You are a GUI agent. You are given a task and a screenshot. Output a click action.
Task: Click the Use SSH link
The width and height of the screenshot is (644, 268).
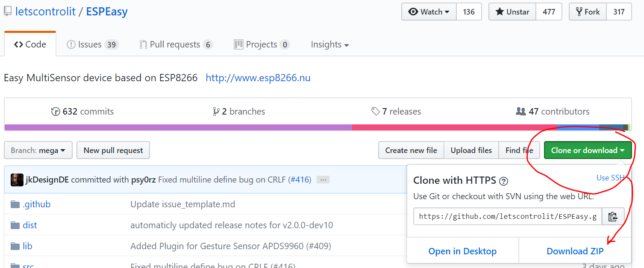610,178
